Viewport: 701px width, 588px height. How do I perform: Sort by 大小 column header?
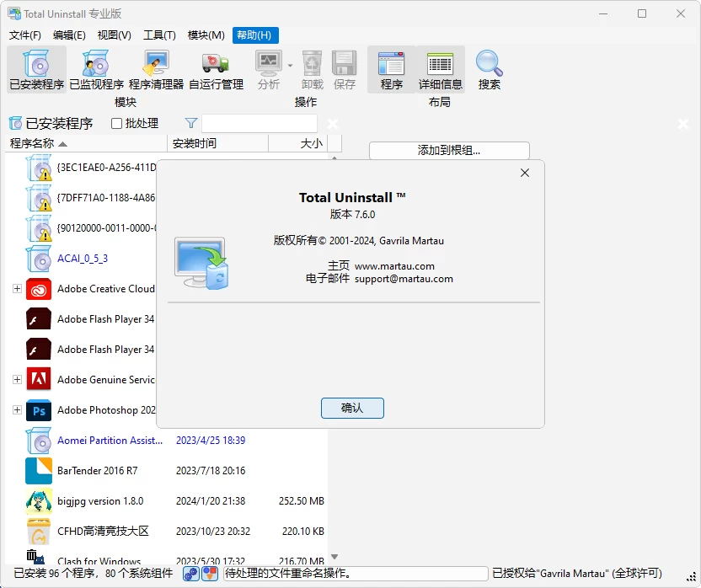298,143
